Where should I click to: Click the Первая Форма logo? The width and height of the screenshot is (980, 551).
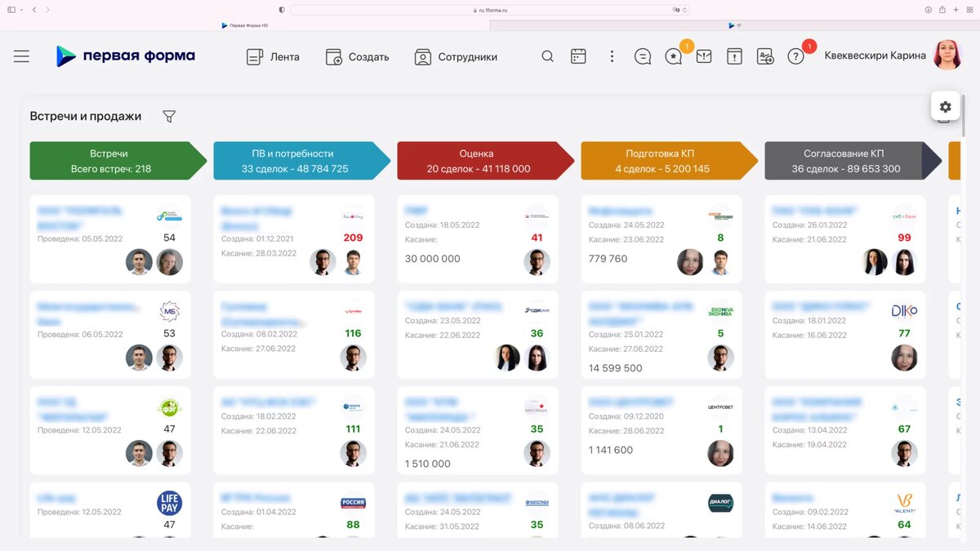[124, 56]
